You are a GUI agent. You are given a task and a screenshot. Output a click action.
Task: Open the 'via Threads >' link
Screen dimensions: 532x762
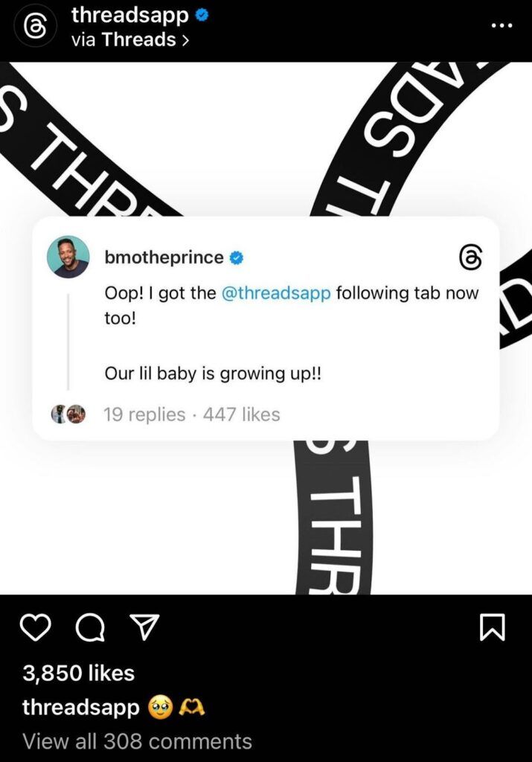[130, 40]
